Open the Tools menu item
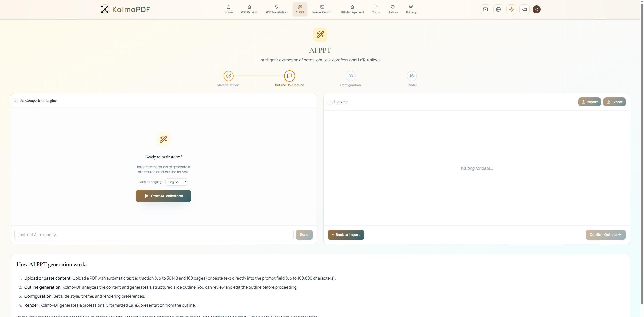This screenshot has height=317, width=644. [376, 9]
